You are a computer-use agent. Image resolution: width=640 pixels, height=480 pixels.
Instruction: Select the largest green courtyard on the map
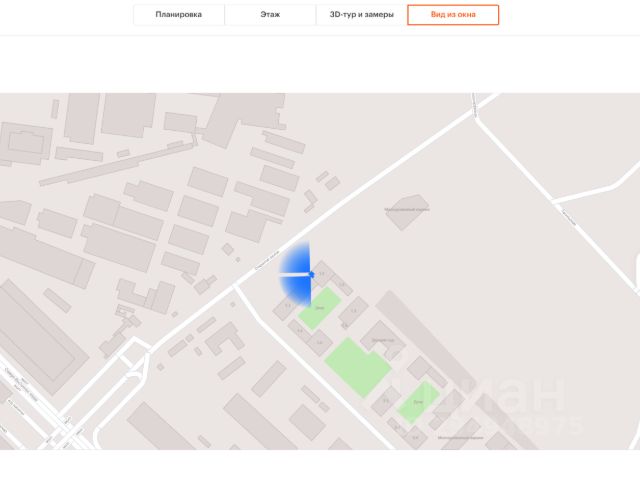[x=357, y=366]
